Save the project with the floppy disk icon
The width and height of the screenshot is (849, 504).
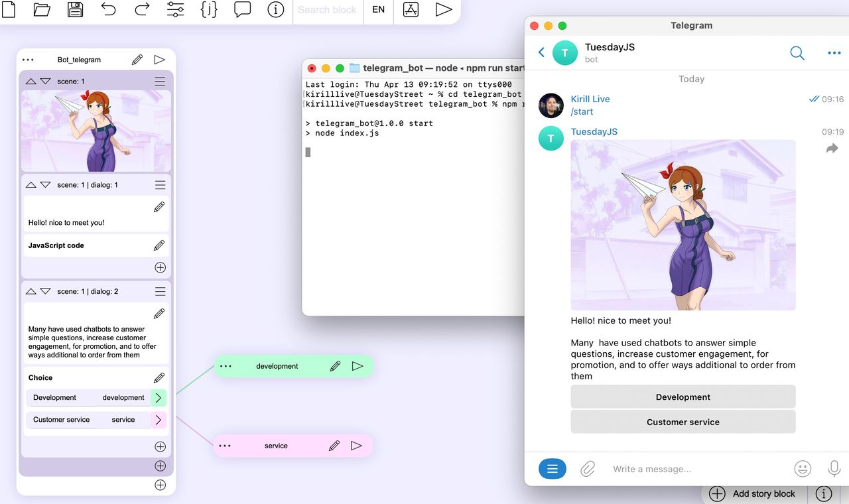75,9
